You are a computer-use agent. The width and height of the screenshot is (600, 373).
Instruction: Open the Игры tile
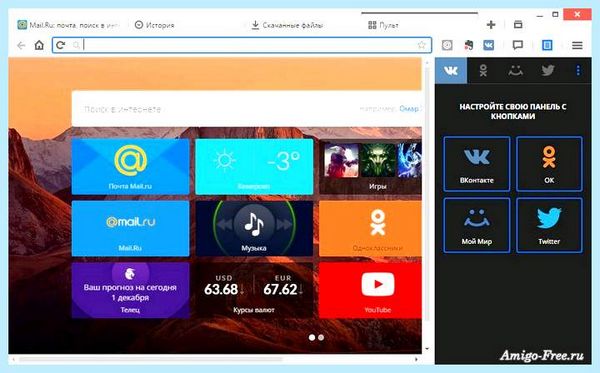coord(370,166)
